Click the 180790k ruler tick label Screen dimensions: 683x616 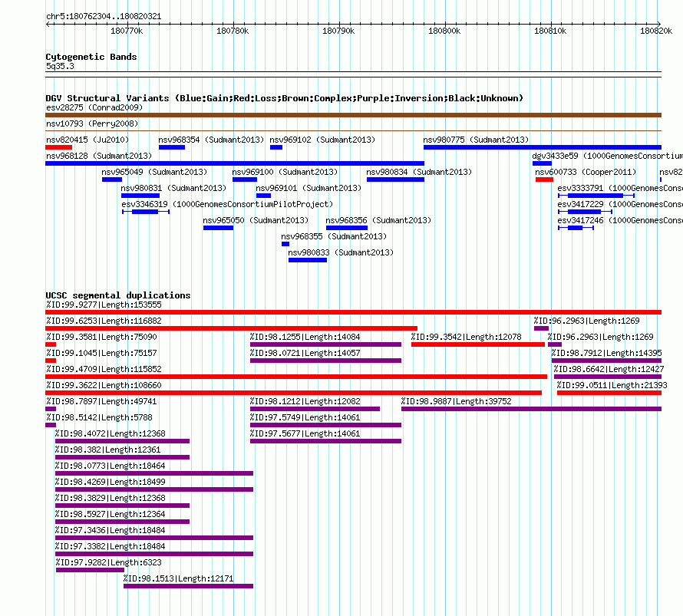click(338, 31)
